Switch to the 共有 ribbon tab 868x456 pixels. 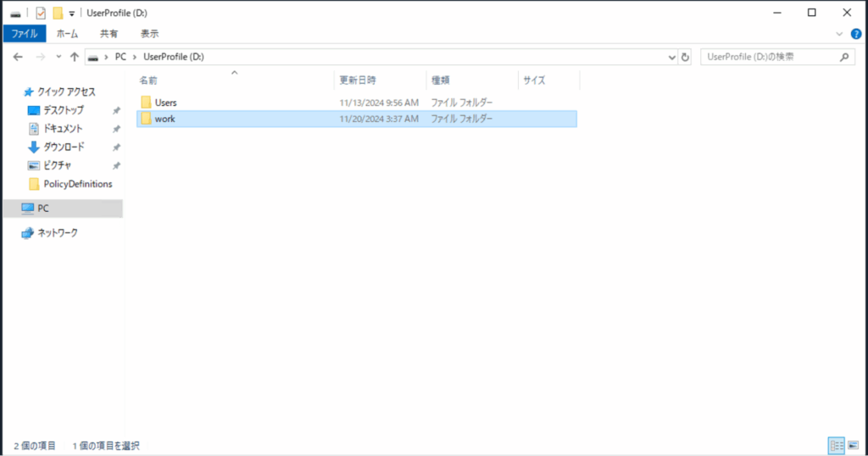pos(109,34)
